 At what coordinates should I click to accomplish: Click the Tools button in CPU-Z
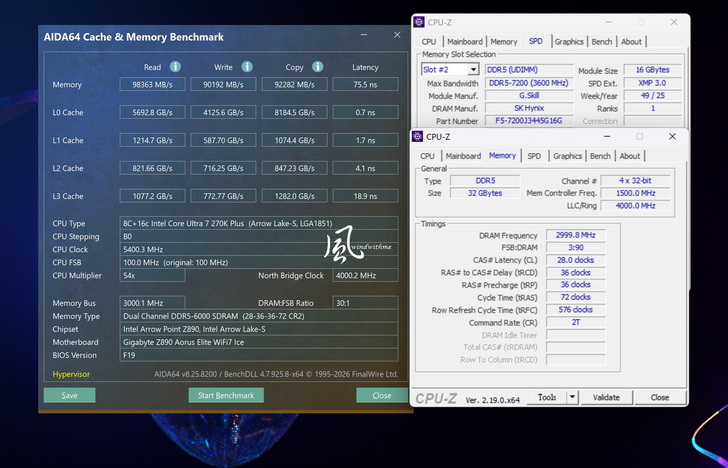point(547,397)
